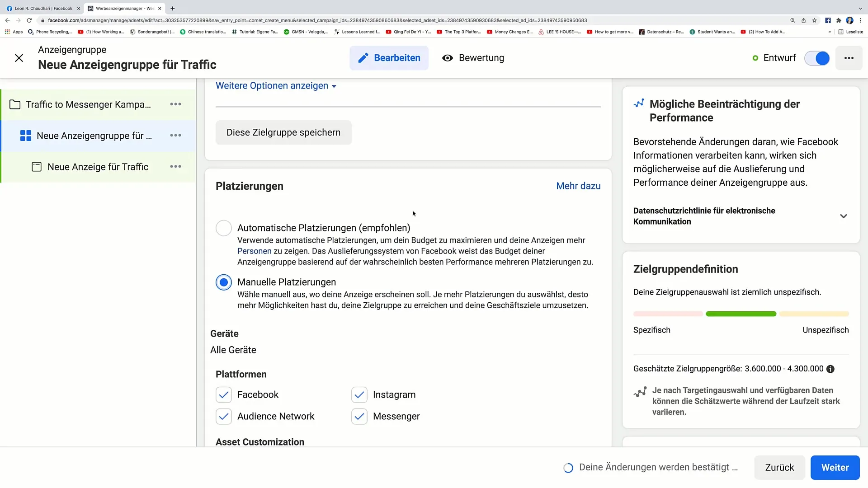Expand Weitere Optionen anzeigen dropdown
The image size is (868, 488).
point(276,85)
